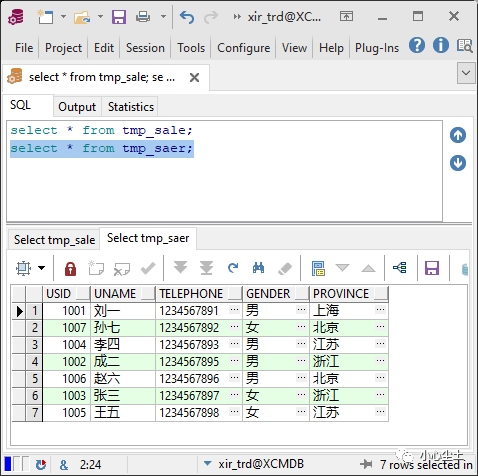Click the Undo arrow icon

tap(187, 17)
